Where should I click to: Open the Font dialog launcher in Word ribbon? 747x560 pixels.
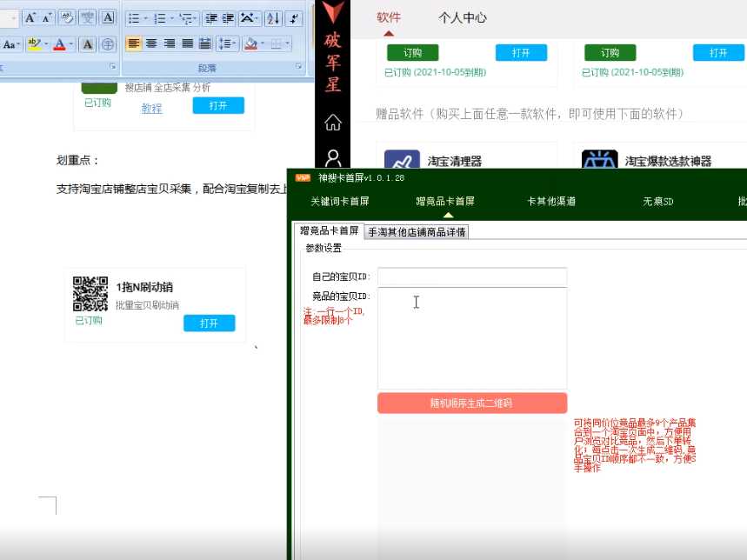[112, 67]
